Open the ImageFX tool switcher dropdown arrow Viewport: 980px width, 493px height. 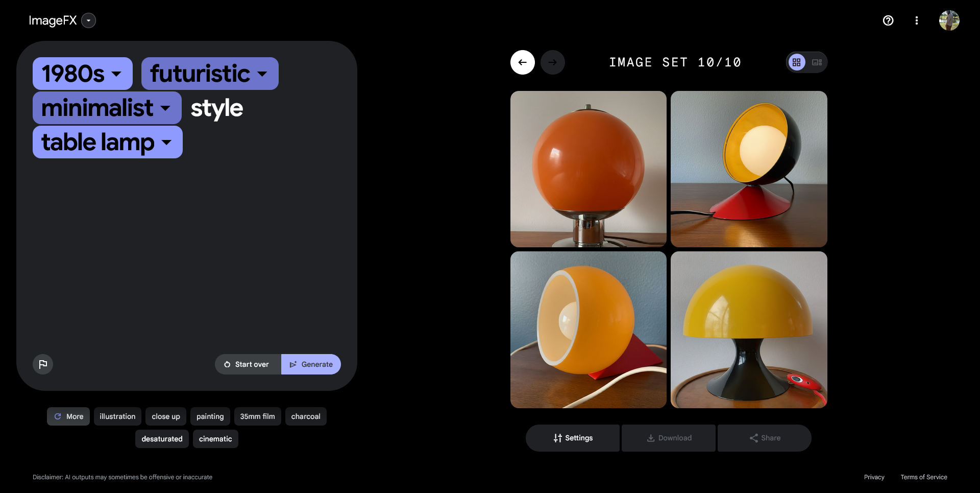89,20
